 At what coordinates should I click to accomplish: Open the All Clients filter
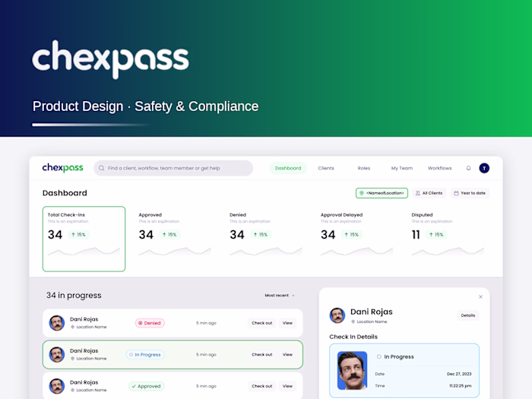429,193
